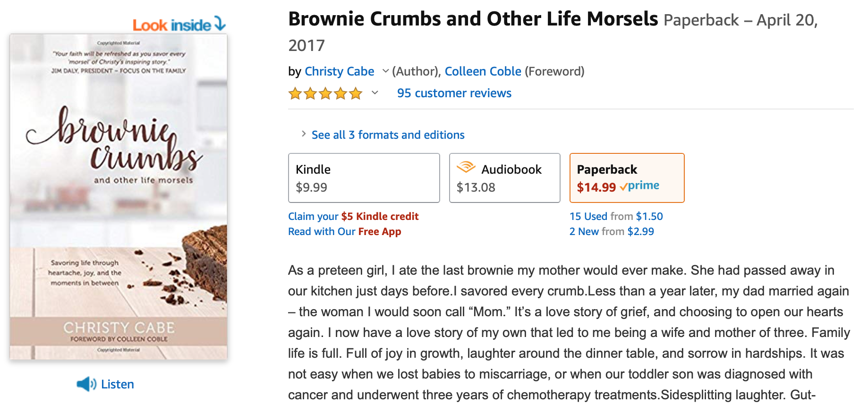This screenshot has width=868, height=404.
Task: Expand the Christy Cabe author dropdown arrow
Action: (x=385, y=71)
